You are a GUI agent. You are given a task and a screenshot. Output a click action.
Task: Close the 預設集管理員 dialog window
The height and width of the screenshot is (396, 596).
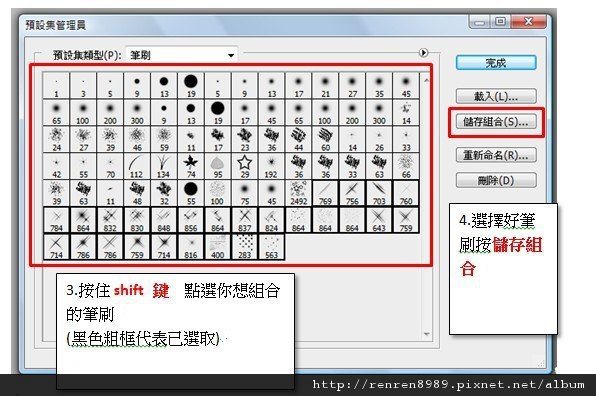tap(529, 22)
